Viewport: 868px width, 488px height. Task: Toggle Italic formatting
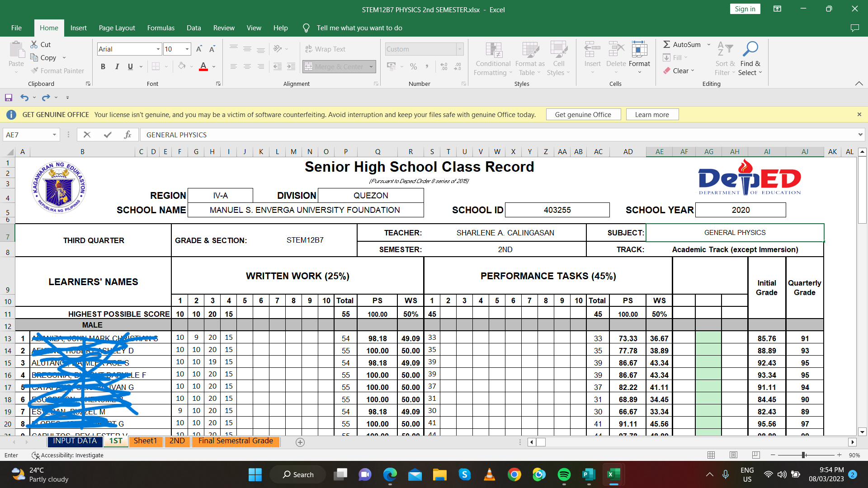pyautogui.click(x=117, y=66)
